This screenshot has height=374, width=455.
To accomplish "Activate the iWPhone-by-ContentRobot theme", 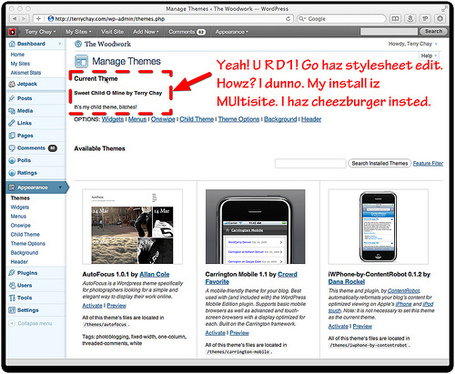I will pyautogui.click(x=338, y=326).
